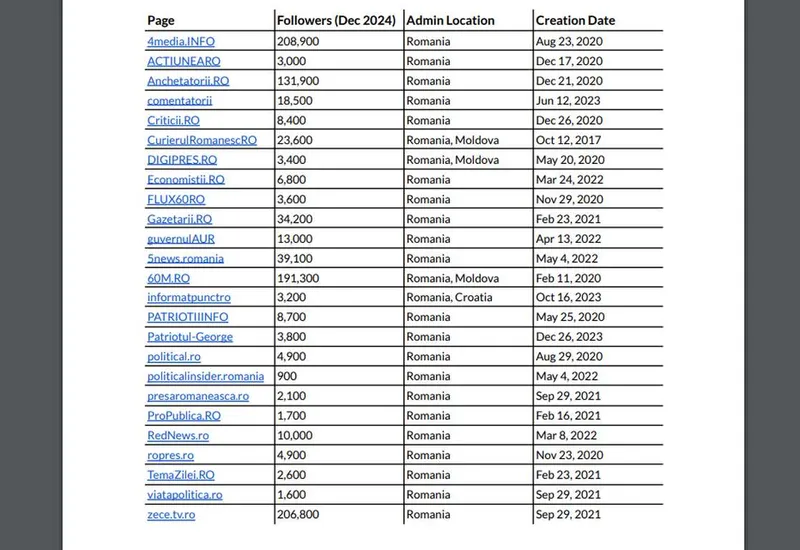Follow the 5news.romania link
This screenshot has height=550, width=800.
pos(185,259)
